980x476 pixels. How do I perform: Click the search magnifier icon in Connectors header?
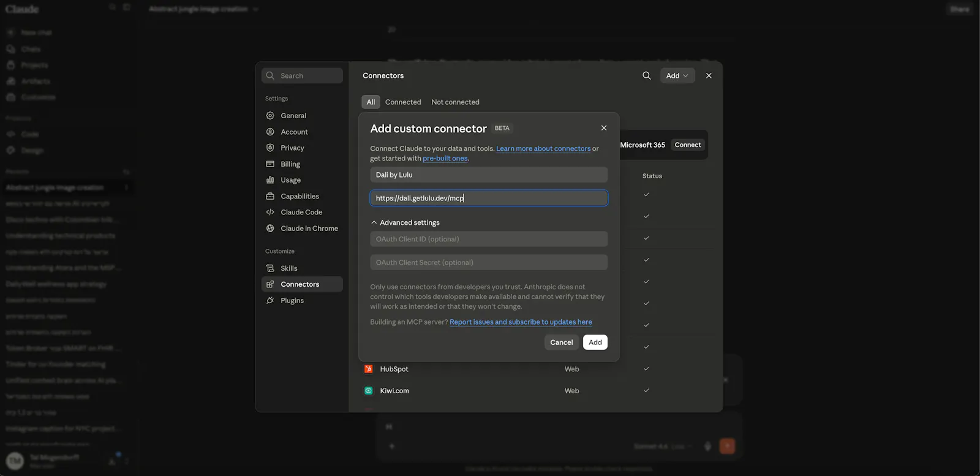pyautogui.click(x=646, y=75)
